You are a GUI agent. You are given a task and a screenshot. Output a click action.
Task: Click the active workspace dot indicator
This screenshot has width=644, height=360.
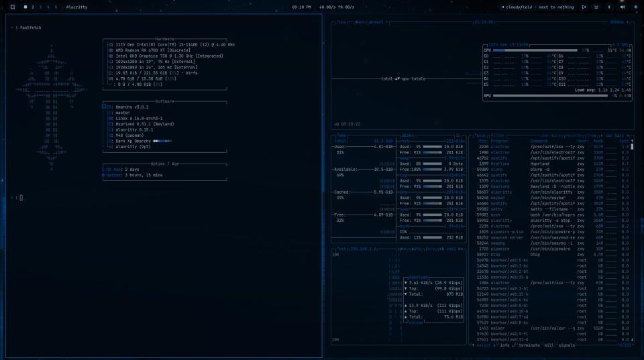tap(25, 7)
